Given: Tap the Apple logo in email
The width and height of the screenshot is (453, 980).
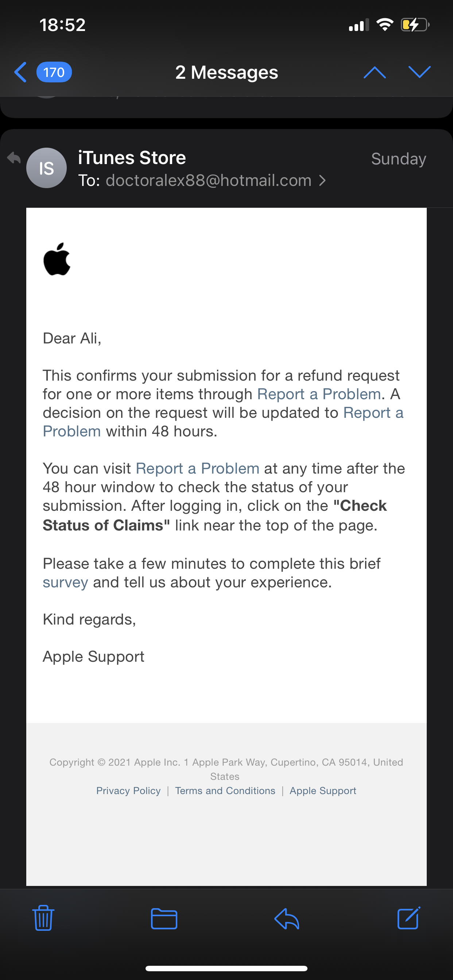Looking at the screenshot, I should 57,259.
